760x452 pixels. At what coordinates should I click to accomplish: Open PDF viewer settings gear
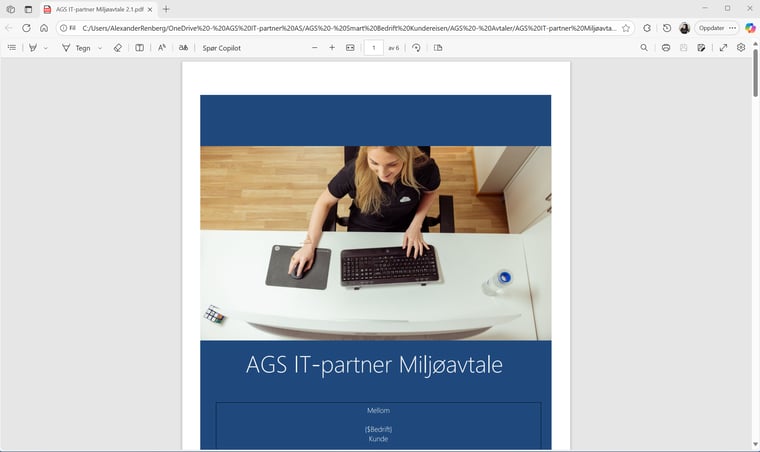tap(741, 47)
